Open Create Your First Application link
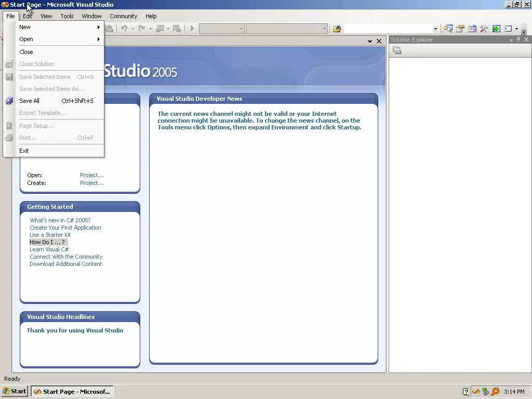 tap(65, 228)
